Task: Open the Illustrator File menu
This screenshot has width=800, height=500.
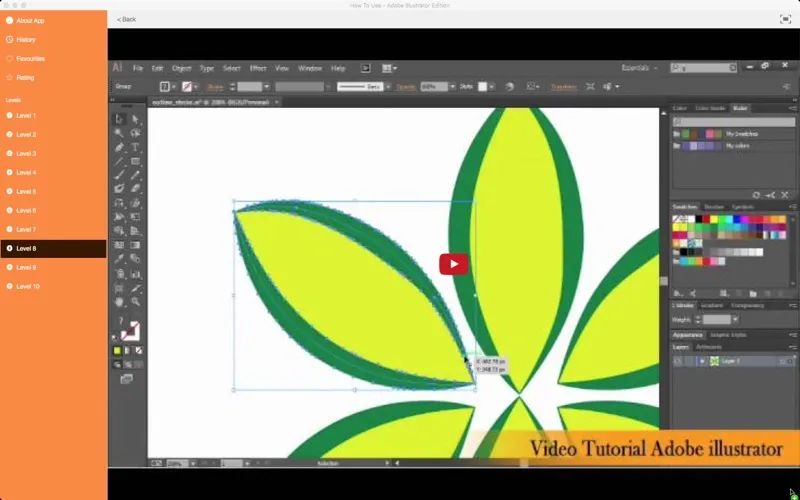Action: tap(138, 68)
